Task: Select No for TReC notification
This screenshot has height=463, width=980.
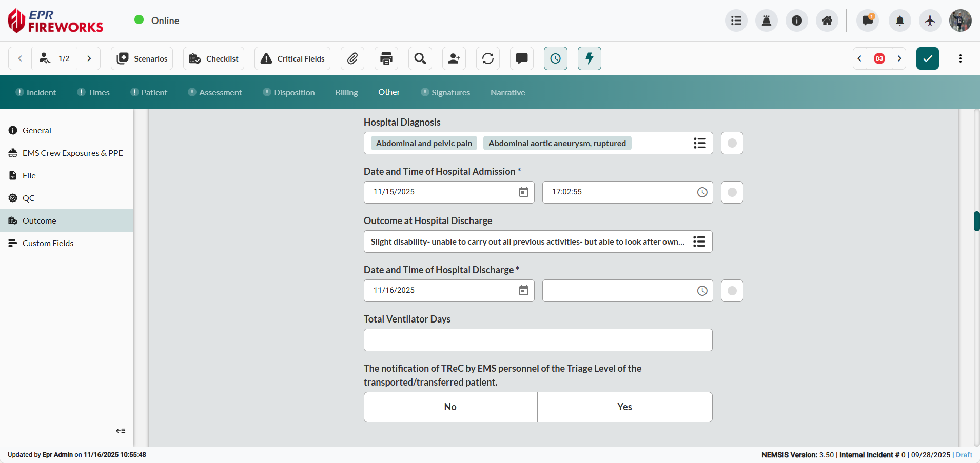Action: [450, 407]
